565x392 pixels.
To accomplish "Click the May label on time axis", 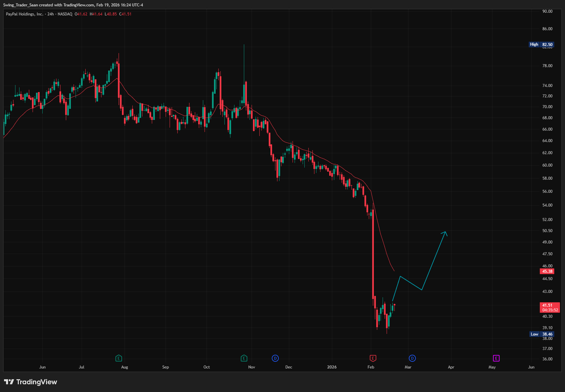I will pyautogui.click(x=492, y=367).
